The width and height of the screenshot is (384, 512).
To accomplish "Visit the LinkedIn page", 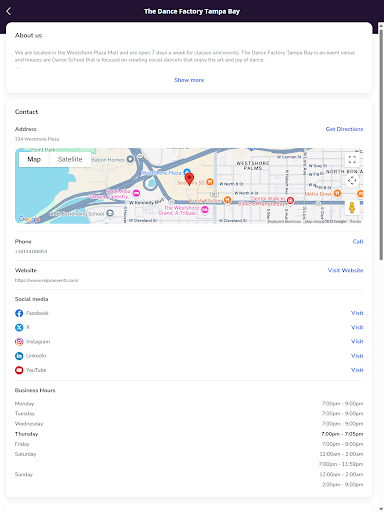I will pyautogui.click(x=357, y=356).
